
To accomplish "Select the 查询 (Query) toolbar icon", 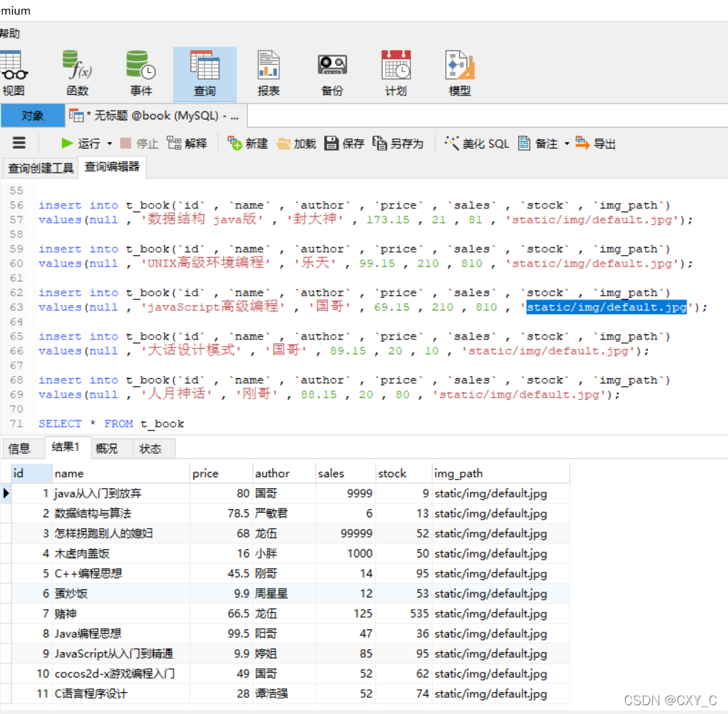I will [205, 74].
